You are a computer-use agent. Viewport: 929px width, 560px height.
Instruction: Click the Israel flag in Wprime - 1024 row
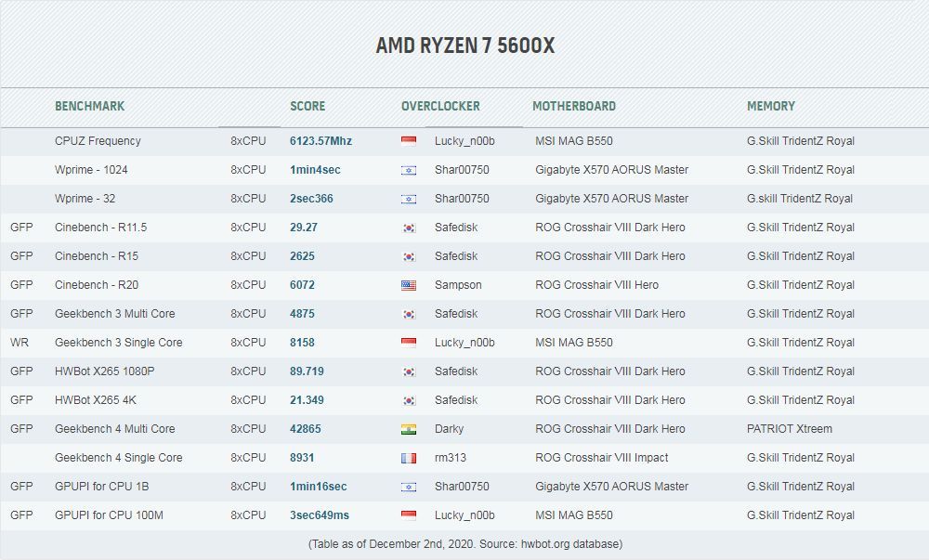tap(409, 171)
